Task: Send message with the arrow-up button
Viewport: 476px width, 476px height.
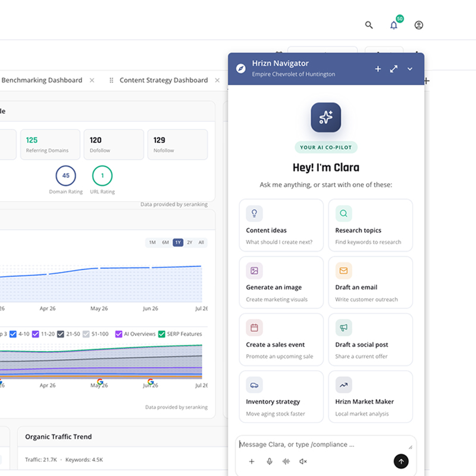Action: tap(401, 462)
